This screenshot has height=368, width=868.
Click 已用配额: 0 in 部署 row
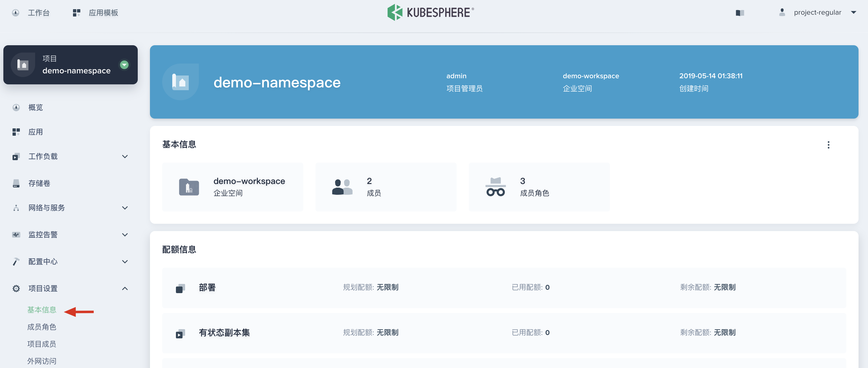[531, 287]
